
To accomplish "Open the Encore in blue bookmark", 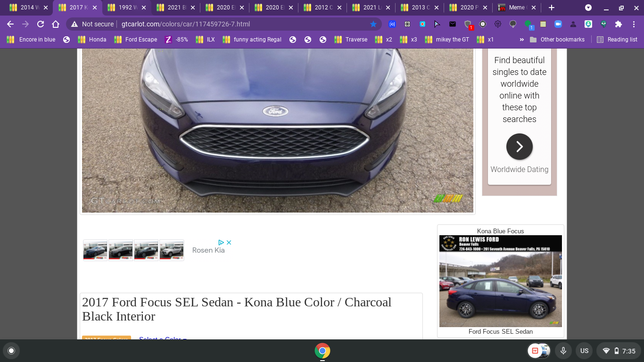I will 31,40.
